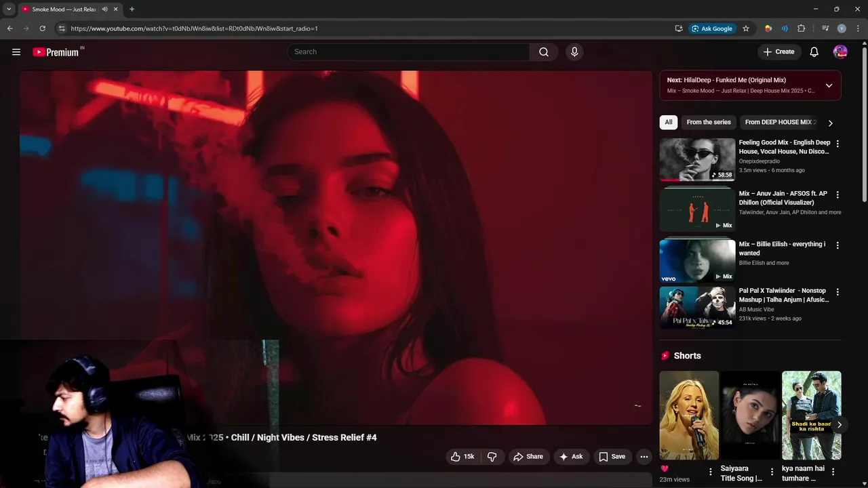Image resolution: width=868 pixels, height=488 pixels.
Task: Share this video
Action: 528,457
